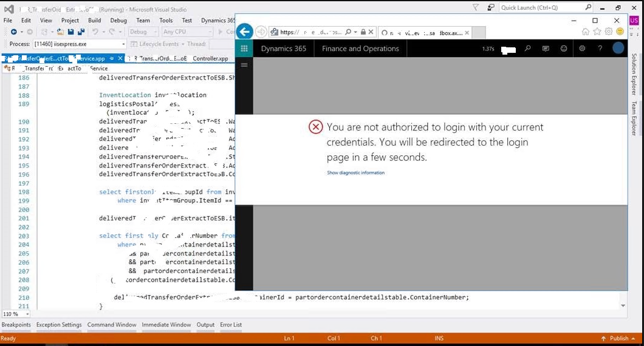644x346 pixels.
Task: Open the Command Window tab
Action: click(x=112, y=325)
